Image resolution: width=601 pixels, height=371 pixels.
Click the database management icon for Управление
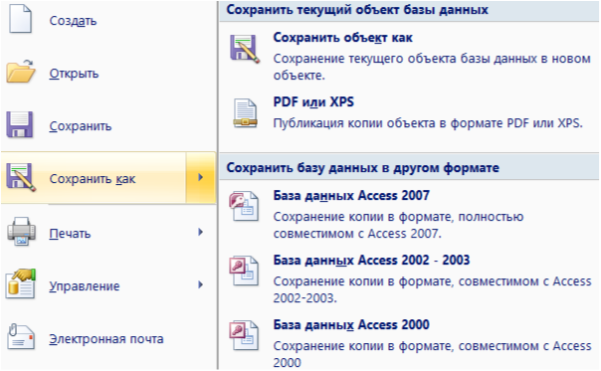(x=21, y=284)
